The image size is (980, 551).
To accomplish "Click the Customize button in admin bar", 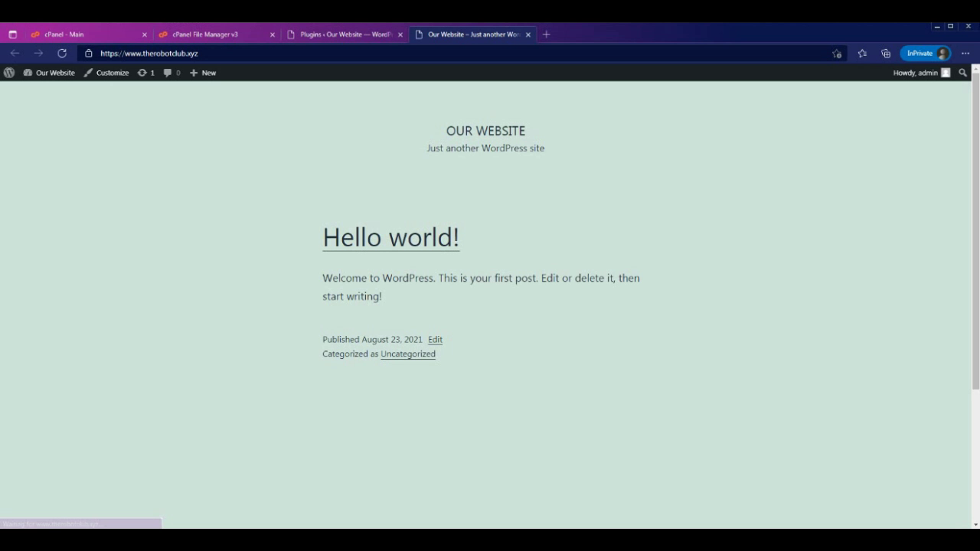I will (x=106, y=73).
